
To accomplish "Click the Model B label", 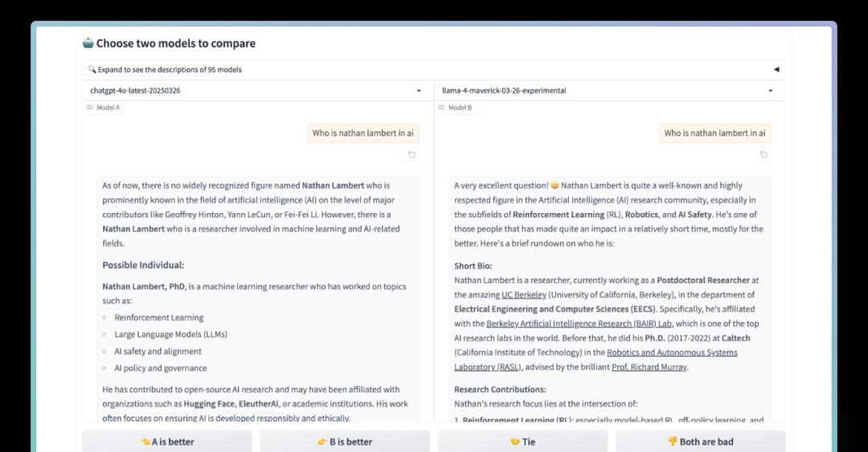I will (455, 108).
